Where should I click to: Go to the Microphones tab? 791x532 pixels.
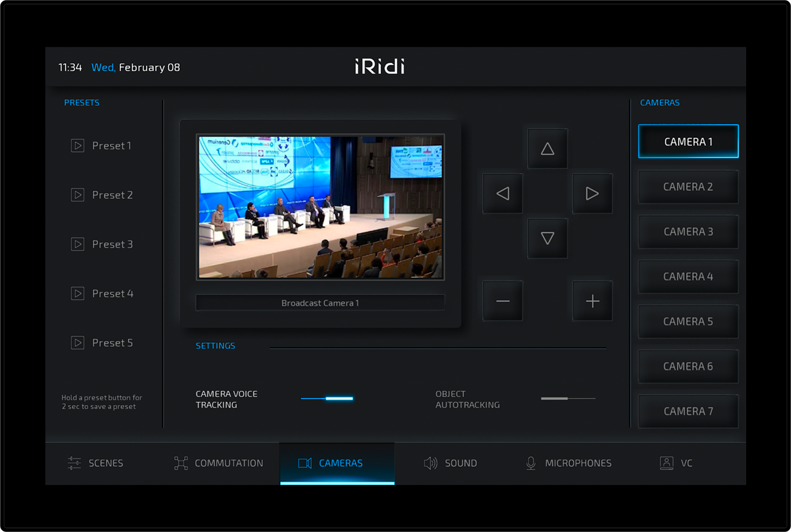[569, 463]
